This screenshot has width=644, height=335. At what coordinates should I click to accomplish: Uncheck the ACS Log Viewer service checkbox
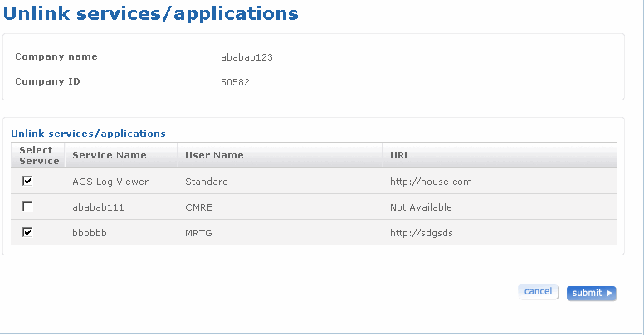click(27, 181)
